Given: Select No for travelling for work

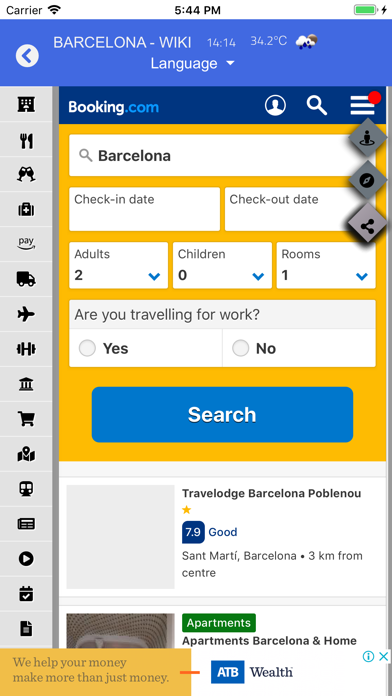Looking at the screenshot, I should (x=299, y=348).
